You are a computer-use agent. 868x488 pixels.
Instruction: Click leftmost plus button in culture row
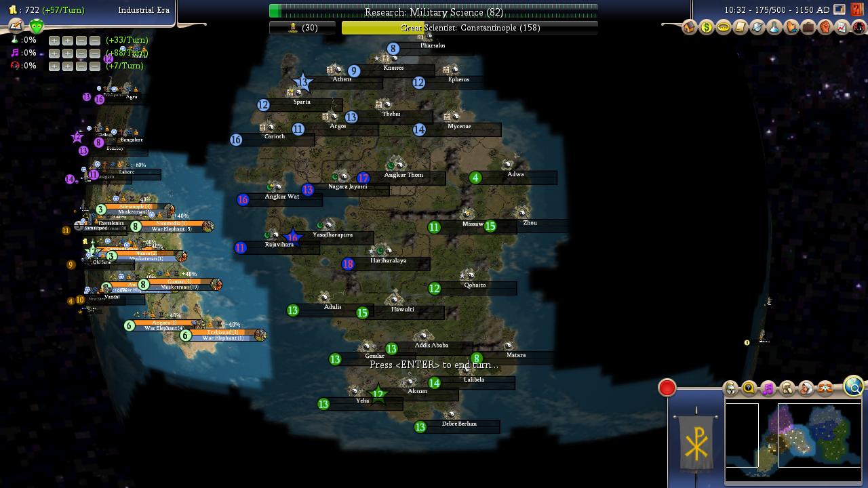pos(54,53)
